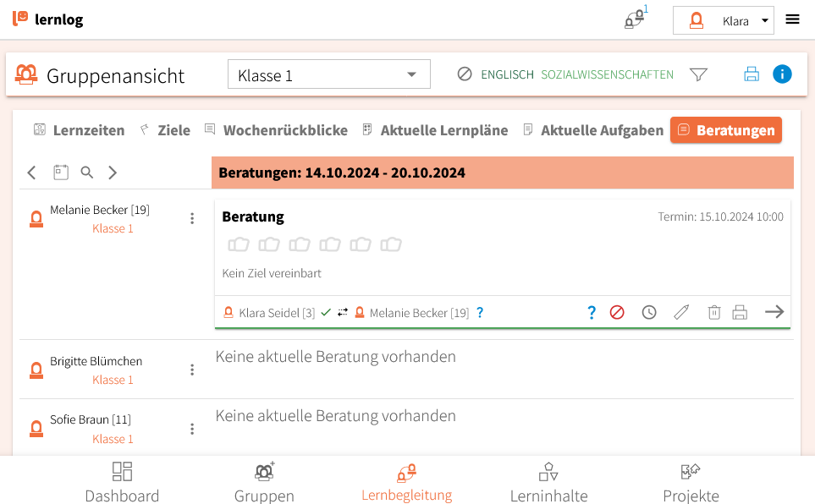Expand the Klasse 1 group dropdown
The width and height of the screenshot is (815, 504).
tap(328, 74)
